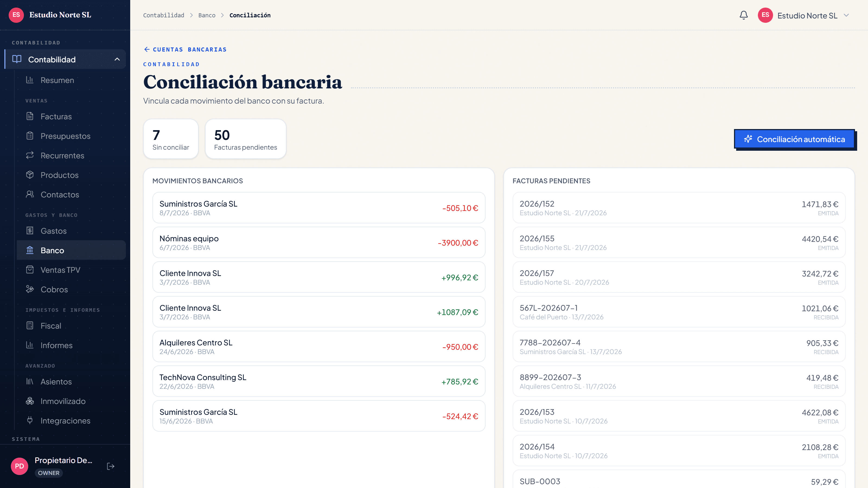The image size is (868, 488).
Task: Click the ES logo in sidebar header
Action: 16,15
